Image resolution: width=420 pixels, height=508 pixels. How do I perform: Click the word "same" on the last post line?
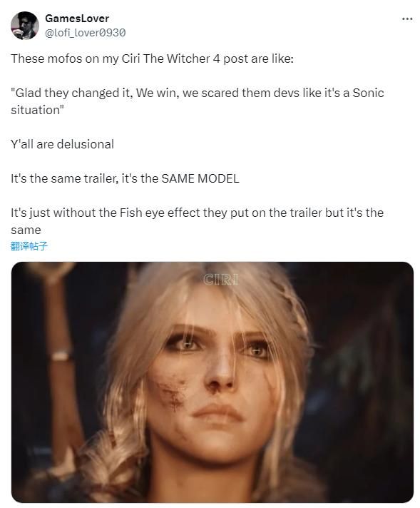(26, 230)
